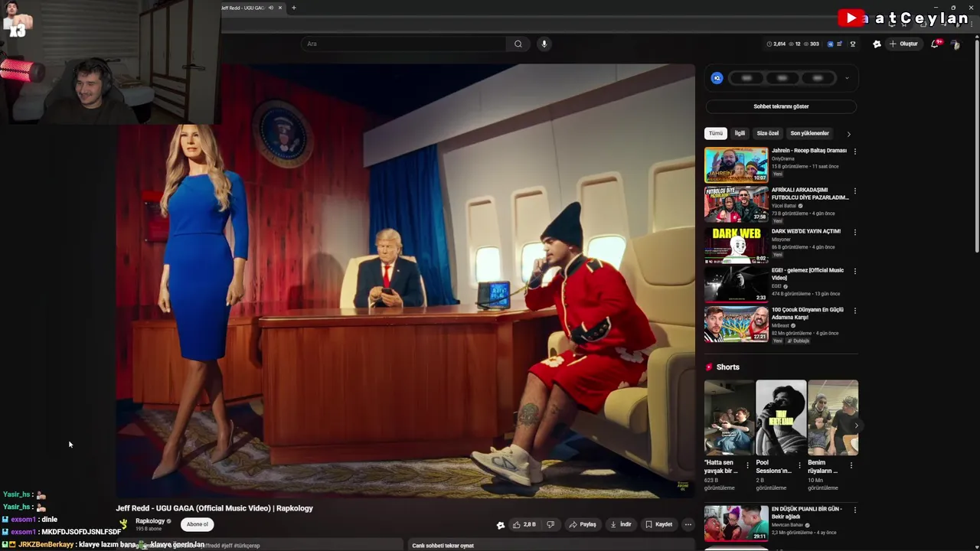Save the video with Kaydet
This screenshot has width=980, height=551.
point(658,524)
